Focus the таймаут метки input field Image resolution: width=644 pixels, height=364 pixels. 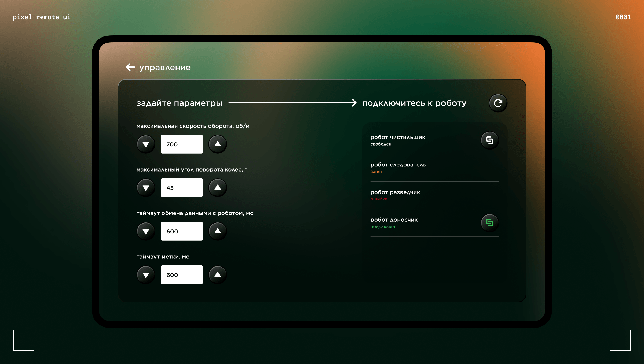(x=182, y=275)
